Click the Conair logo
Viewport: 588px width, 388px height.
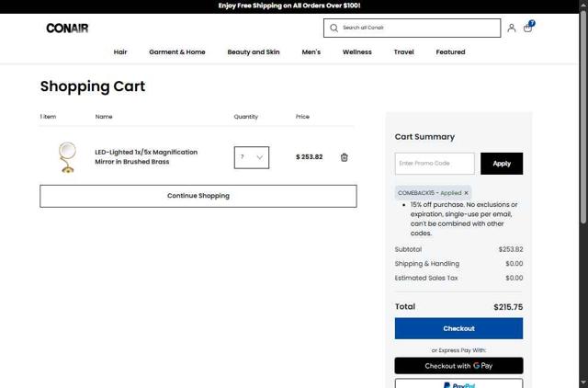pyautogui.click(x=67, y=29)
